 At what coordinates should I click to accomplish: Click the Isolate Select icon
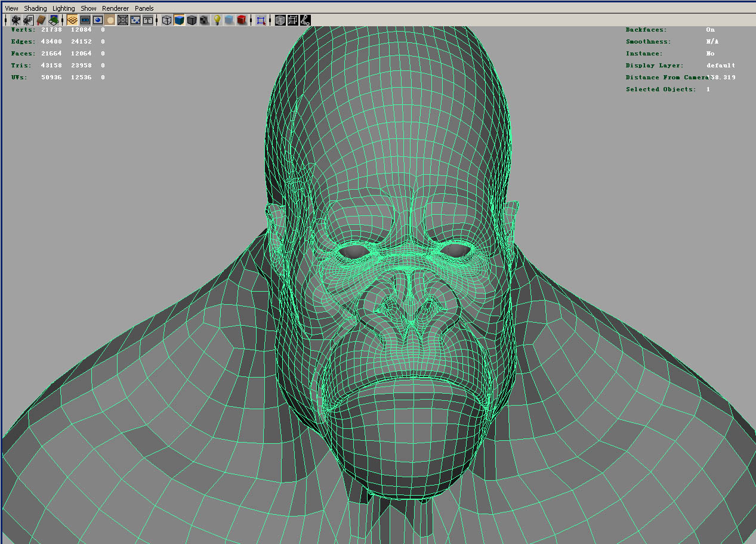[261, 20]
